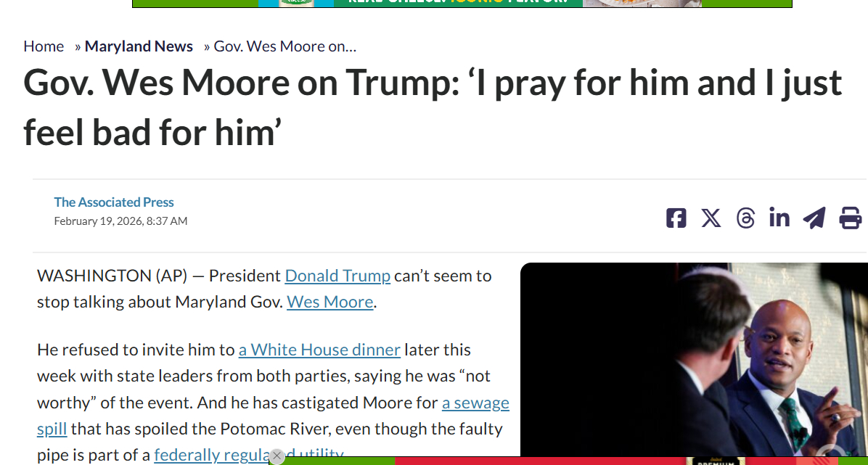Close the bottom ad banner
Viewport: 868px width, 465px height.
277,456
